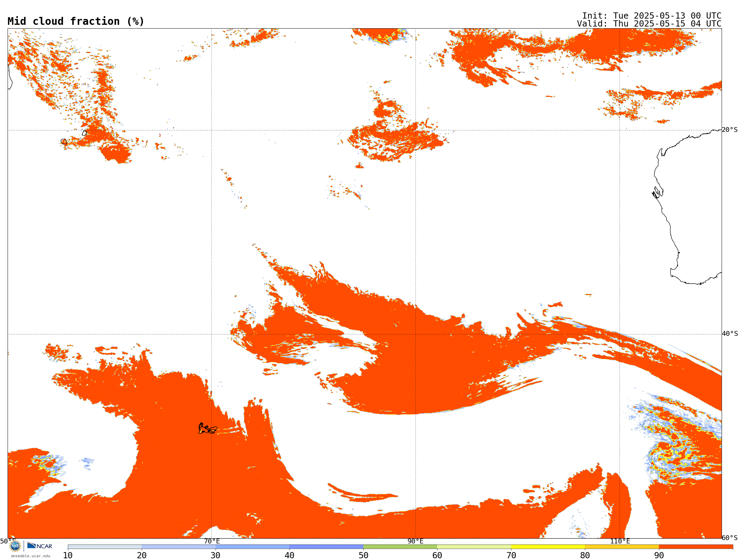
Task: Click the colorbar tick label 70
Action: tap(511, 556)
